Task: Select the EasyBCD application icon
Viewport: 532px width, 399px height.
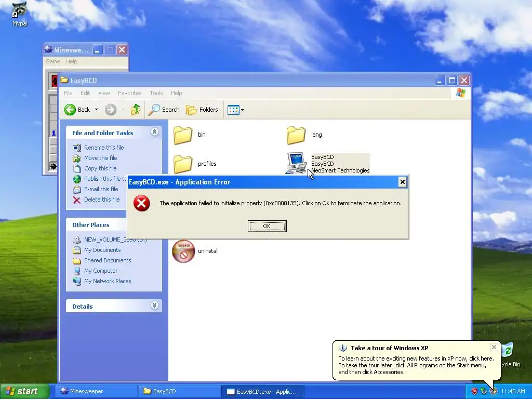Action: tap(296, 163)
